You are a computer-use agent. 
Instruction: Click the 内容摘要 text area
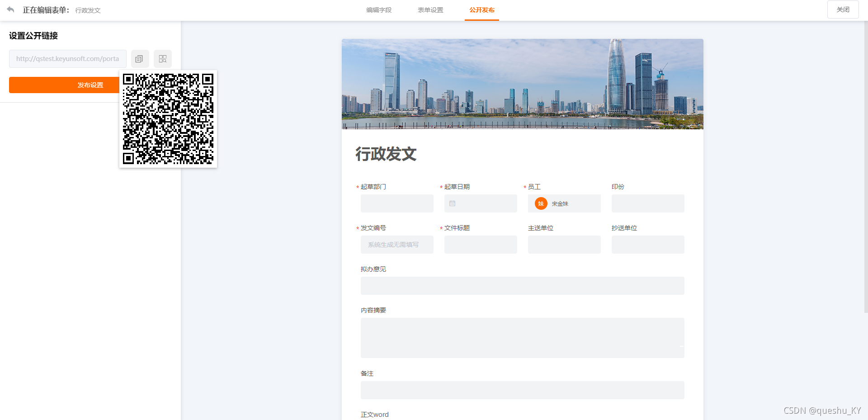(522, 338)
